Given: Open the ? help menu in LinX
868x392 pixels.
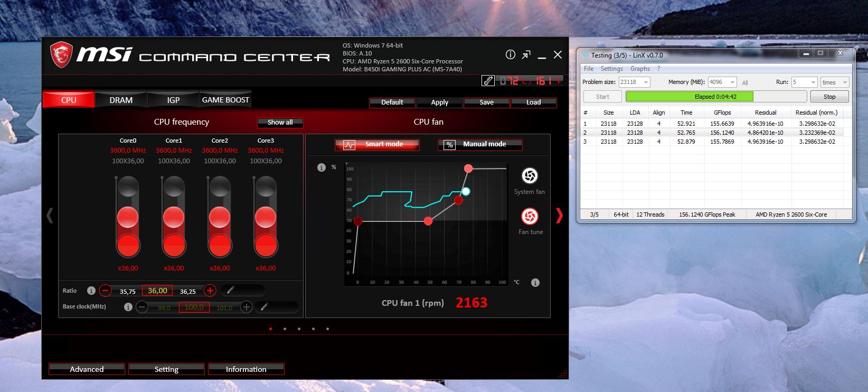Looking at the screenshot, I should pyautogui.click(x=658, y=69).
